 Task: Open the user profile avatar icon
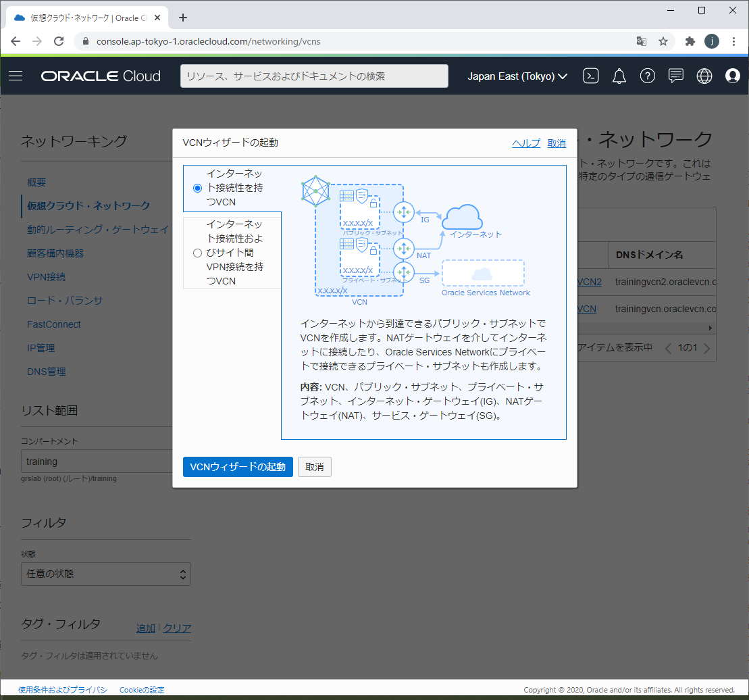(x=732, y=76)
